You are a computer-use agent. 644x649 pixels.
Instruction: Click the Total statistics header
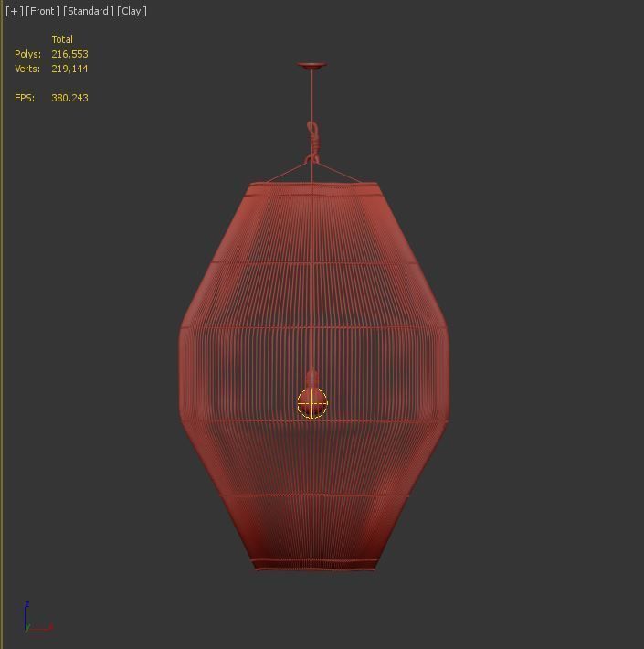[62, 39]
